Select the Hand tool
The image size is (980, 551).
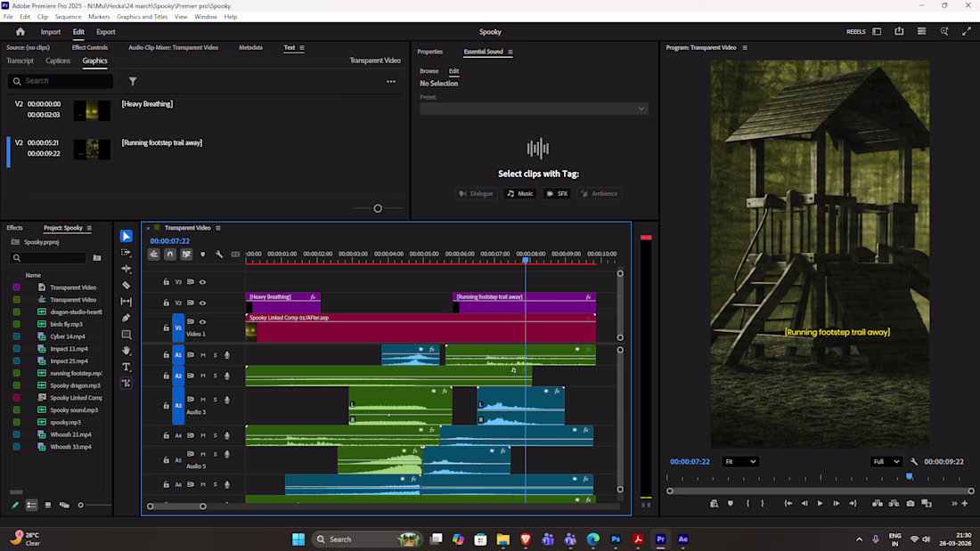click(127, 351)
